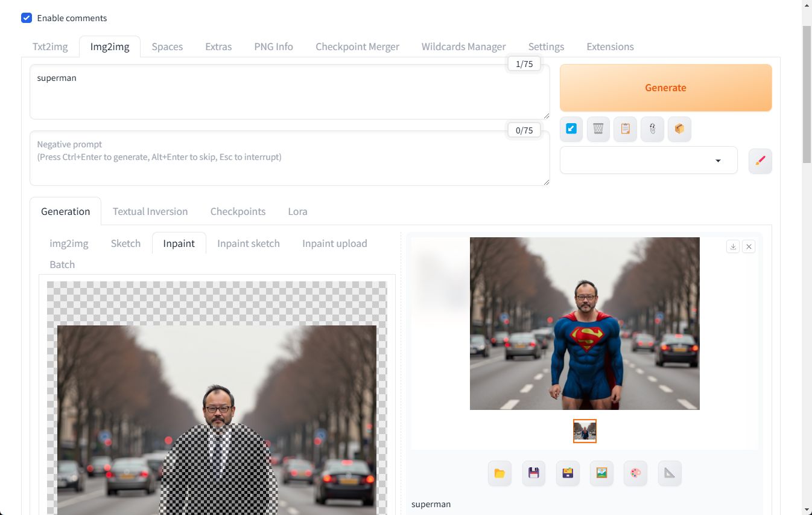This screenshot has height=515, width=812.
Task: Click the blue arrow read-parameters icon
Action: click(x=571, y=129)
